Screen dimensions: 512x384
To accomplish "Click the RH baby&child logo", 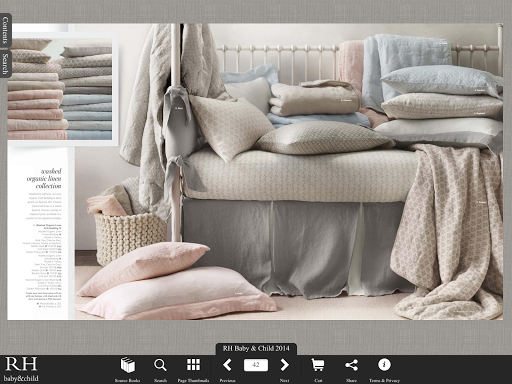I will tap(21, 369).
